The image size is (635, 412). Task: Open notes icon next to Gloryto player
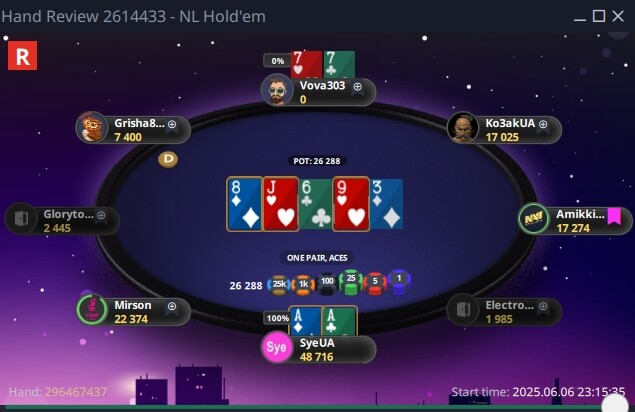pyautogui.click(x=101, y=215)
